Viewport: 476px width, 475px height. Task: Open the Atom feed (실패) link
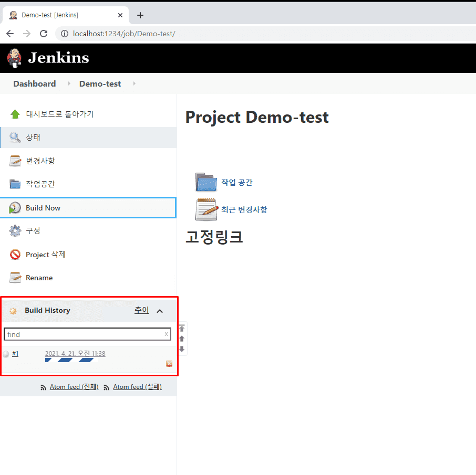click(138, 387)
